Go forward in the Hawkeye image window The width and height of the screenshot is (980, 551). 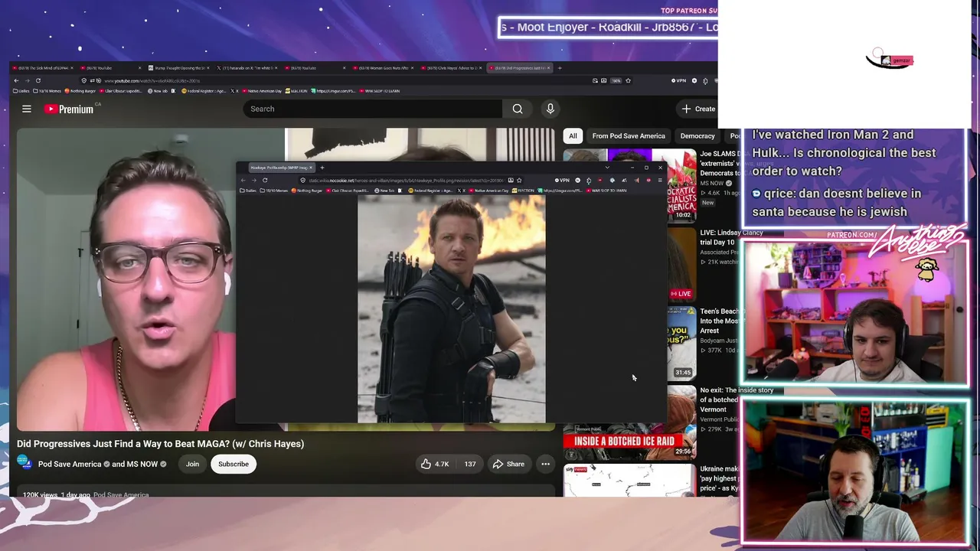254,181
